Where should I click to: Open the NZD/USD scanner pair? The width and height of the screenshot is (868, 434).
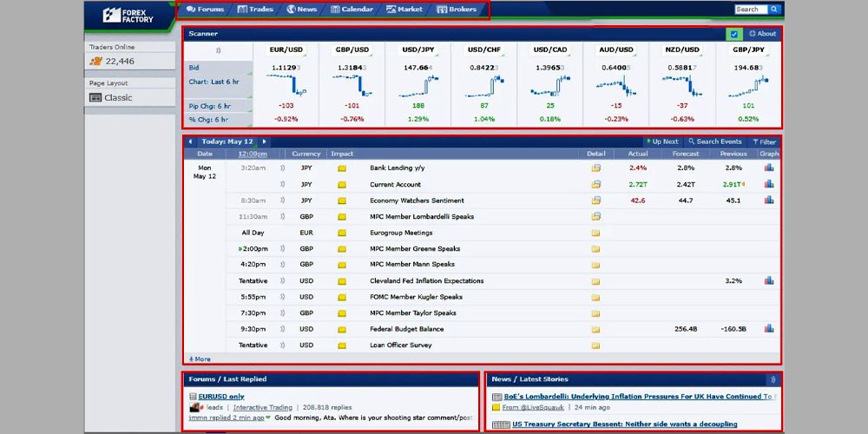point(682,49)
